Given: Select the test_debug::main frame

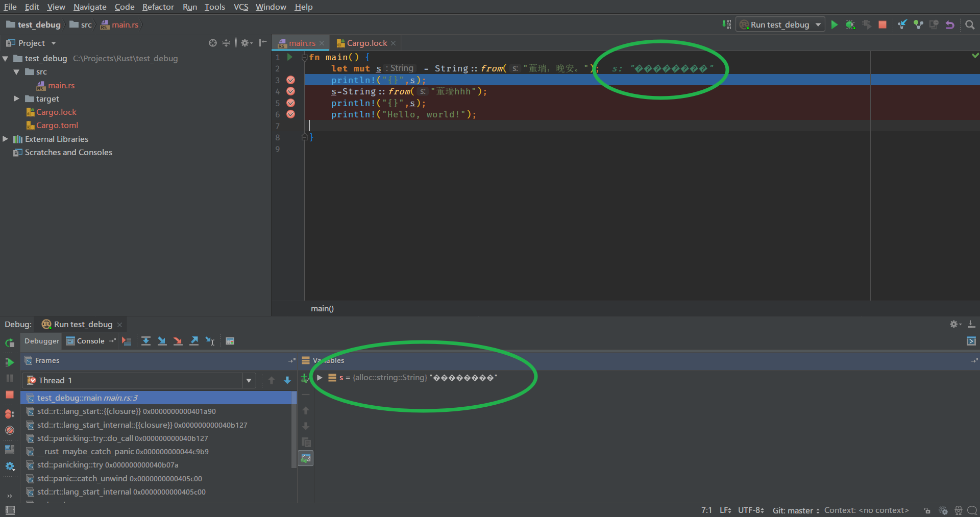Looking at the screenshot, I should [x=84, y=398].
